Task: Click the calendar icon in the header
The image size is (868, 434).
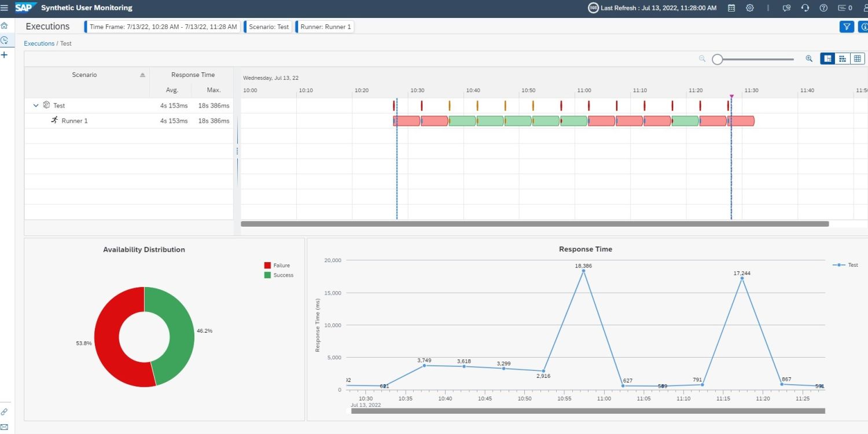Action: 731,8
